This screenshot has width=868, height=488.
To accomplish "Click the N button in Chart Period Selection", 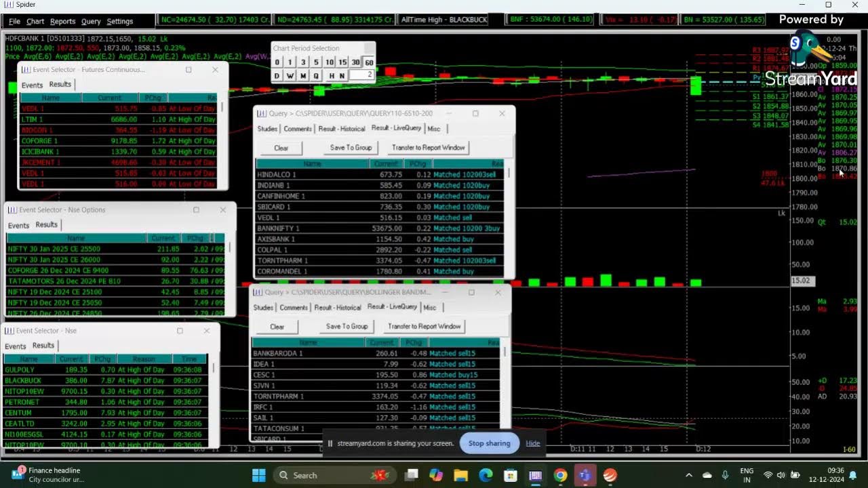I will (342, 75).
